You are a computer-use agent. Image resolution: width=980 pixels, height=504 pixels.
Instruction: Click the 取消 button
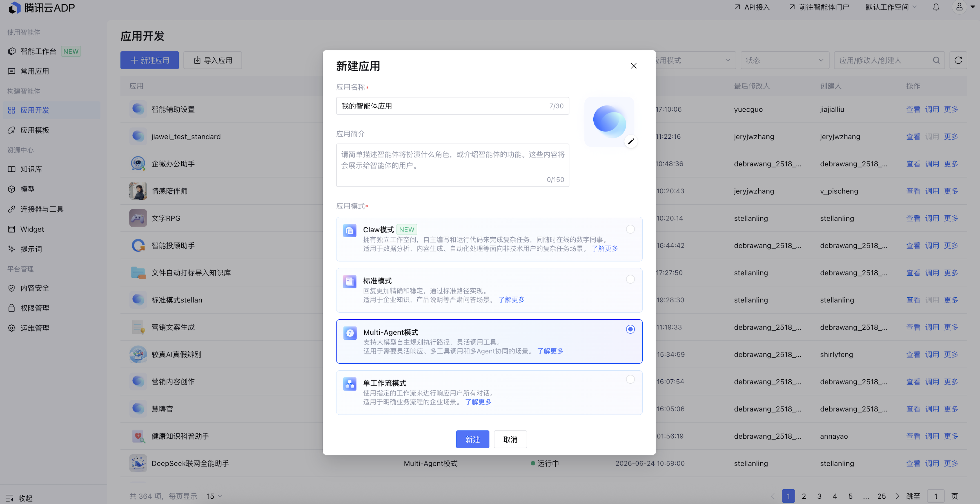510,439
